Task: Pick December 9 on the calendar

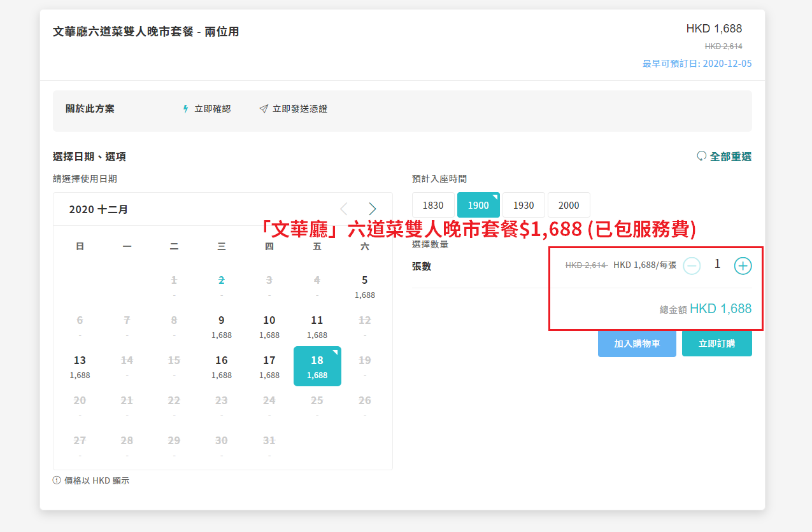Action: pos(222,326)
